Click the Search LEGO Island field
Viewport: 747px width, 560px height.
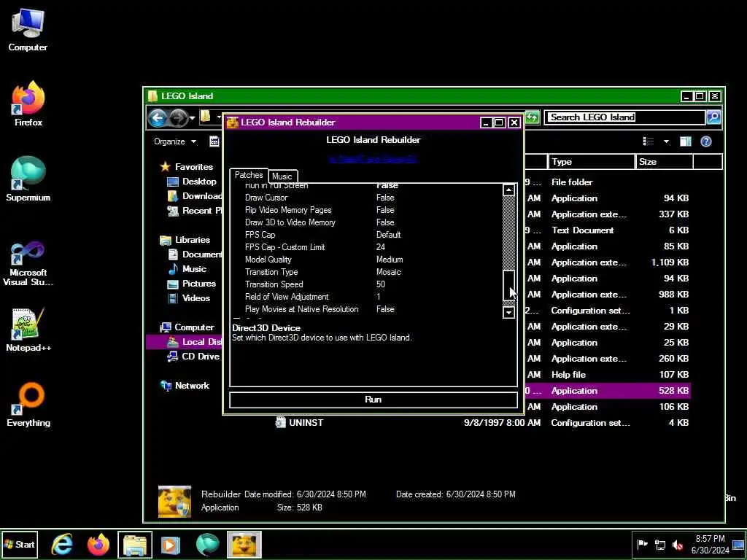624,117
